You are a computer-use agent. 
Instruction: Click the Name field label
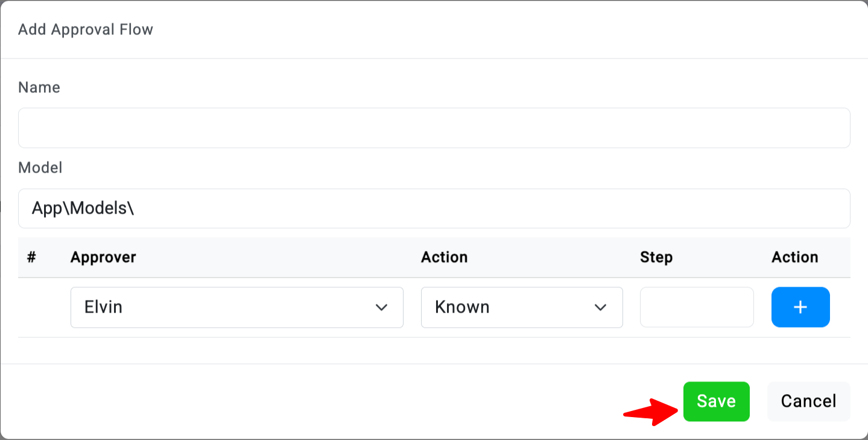[39, 88]
